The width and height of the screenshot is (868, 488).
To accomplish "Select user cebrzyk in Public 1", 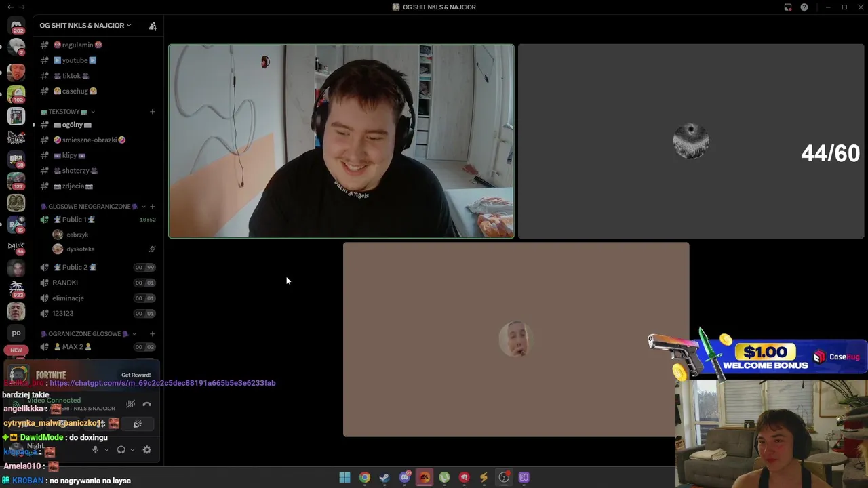I will pyautogui.click(x=104, y=235).
